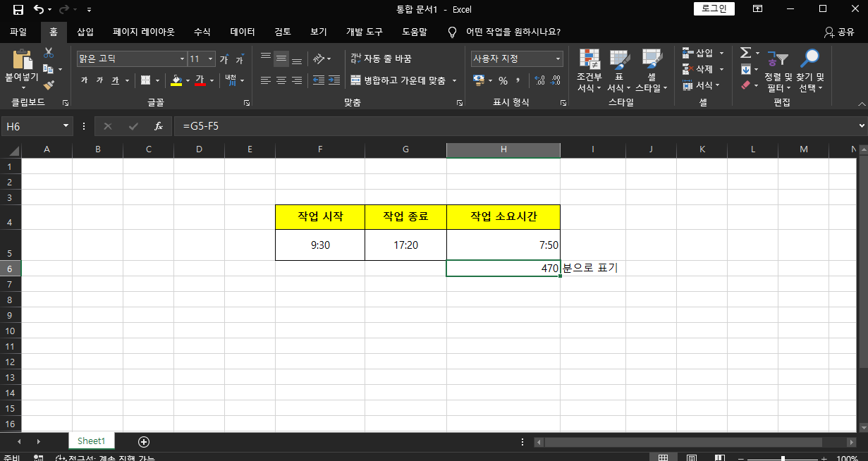Align text left

point(266,80)
